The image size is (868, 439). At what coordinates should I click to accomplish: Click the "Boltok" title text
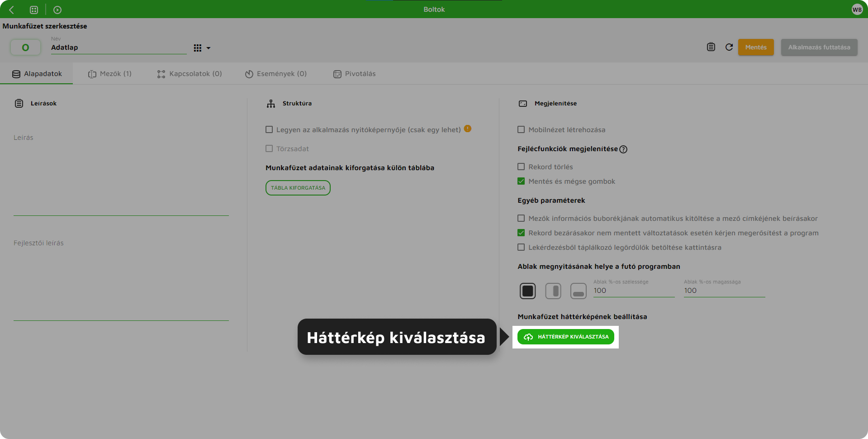[434, 10]
